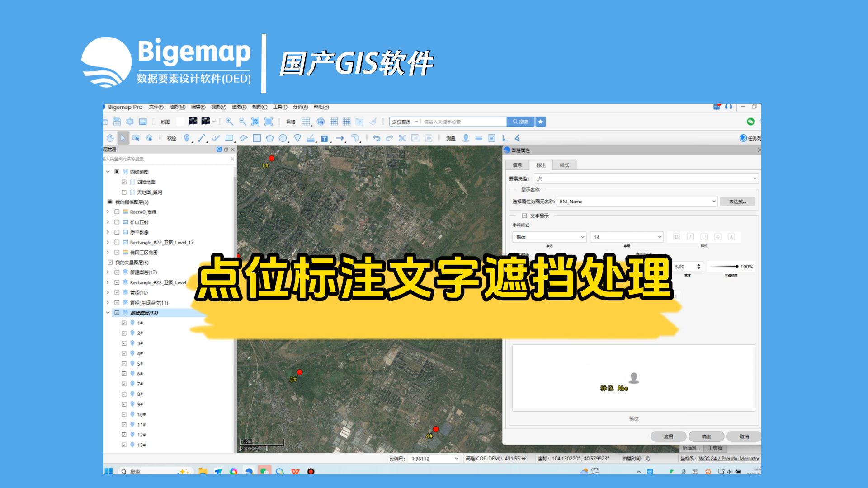Image resolution: width=868 pixels, height=488 pixels.
Task: Click the redo arrow icon
Action: click(389, 138)
